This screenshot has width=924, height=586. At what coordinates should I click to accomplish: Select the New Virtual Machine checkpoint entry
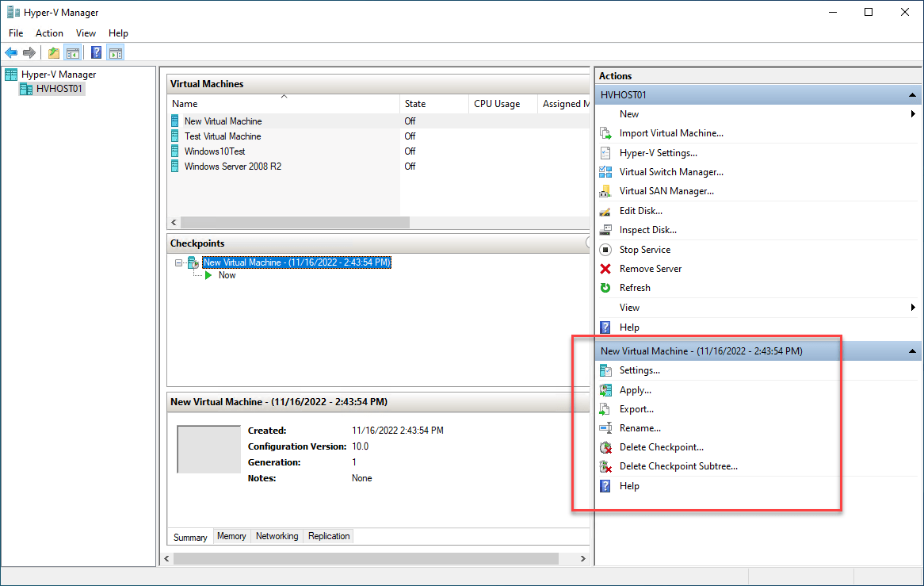click(296, 262)
